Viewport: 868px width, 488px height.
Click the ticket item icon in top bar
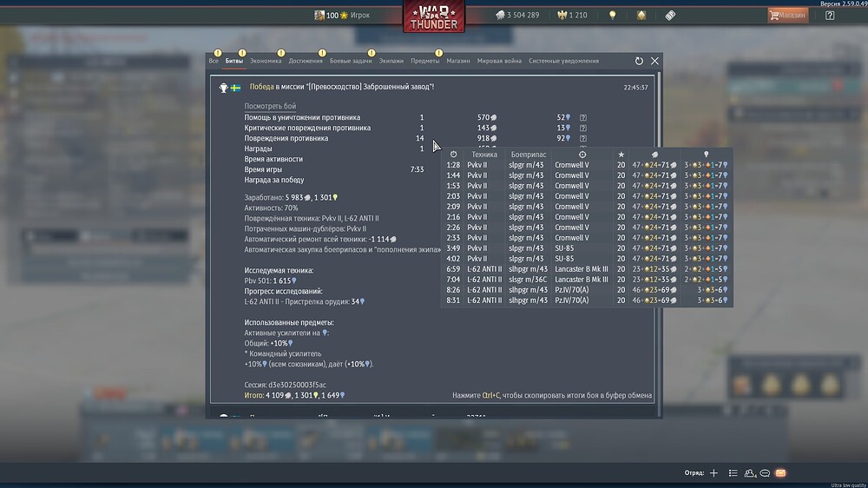point(670,15)
